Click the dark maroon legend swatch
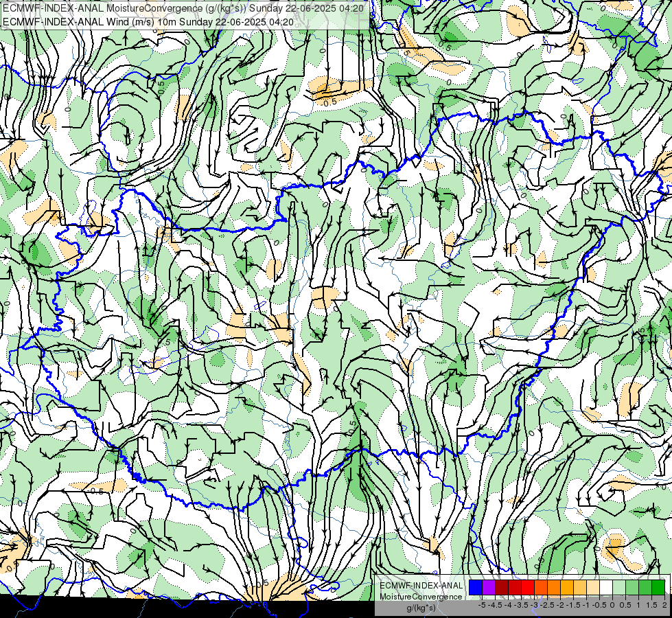 tap(502, 588)
